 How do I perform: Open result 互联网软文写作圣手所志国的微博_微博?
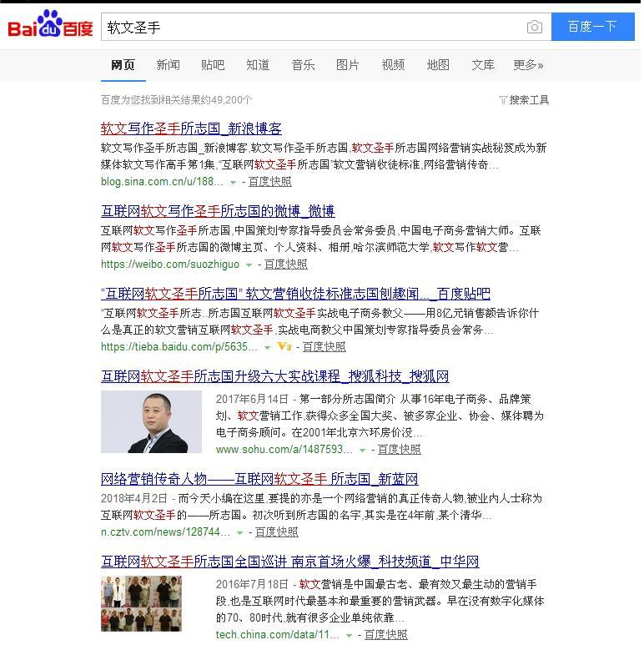[218, 211]
